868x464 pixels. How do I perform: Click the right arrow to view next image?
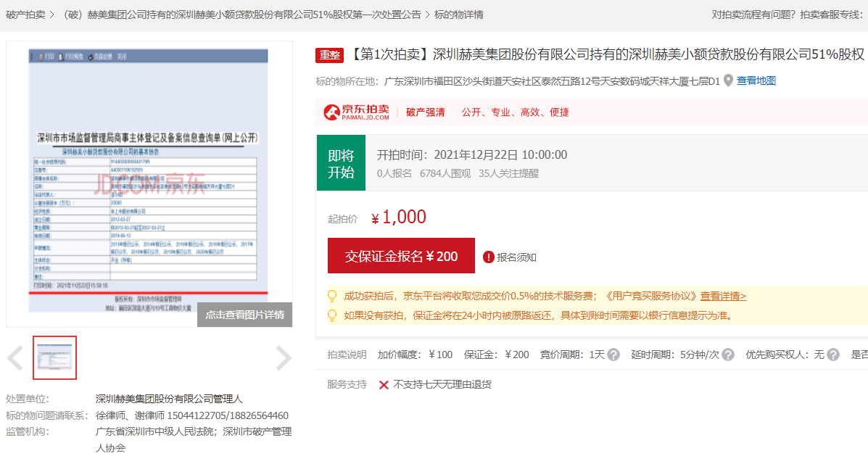283,357
